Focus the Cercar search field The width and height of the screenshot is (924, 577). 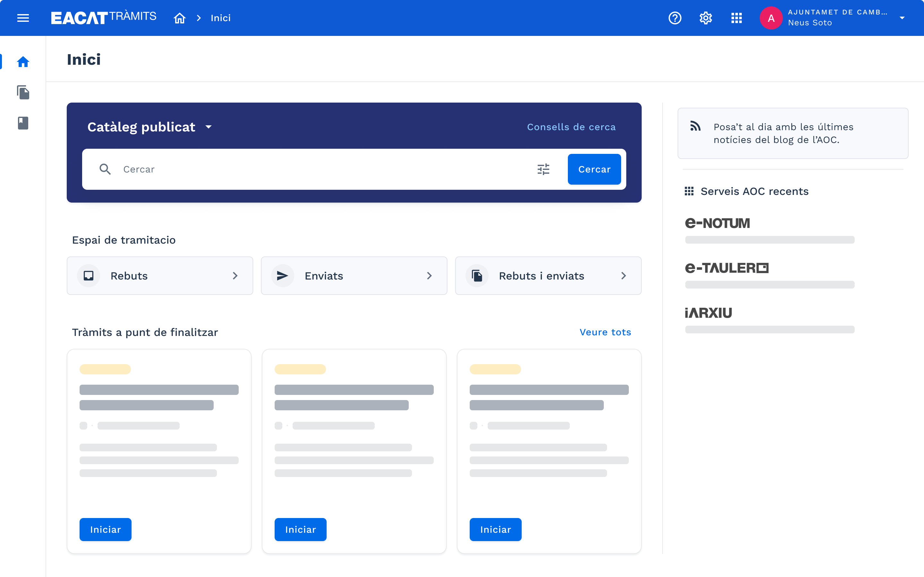[x=321, y=169]
